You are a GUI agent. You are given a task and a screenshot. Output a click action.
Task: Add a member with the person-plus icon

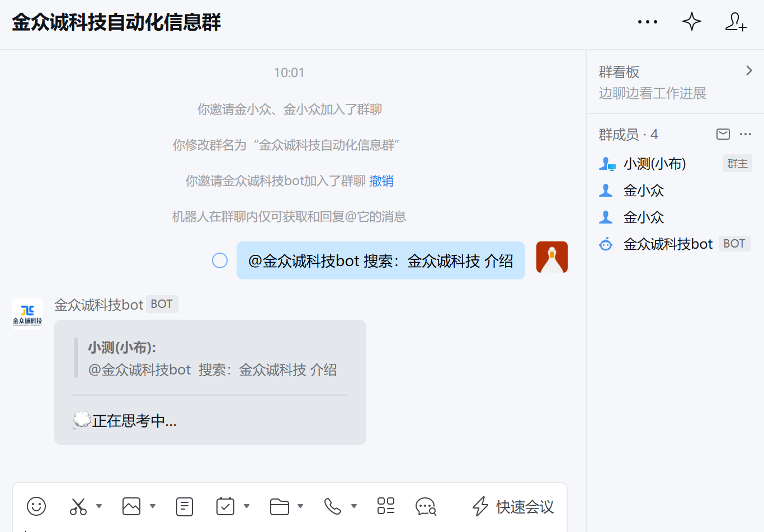(x=736, y=22)
